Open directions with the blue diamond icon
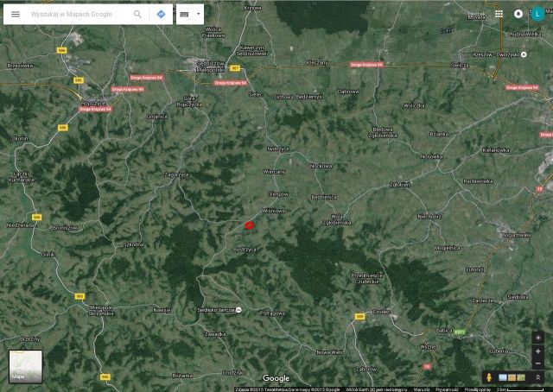Screen dimensions: 553x392 point(162,14)
